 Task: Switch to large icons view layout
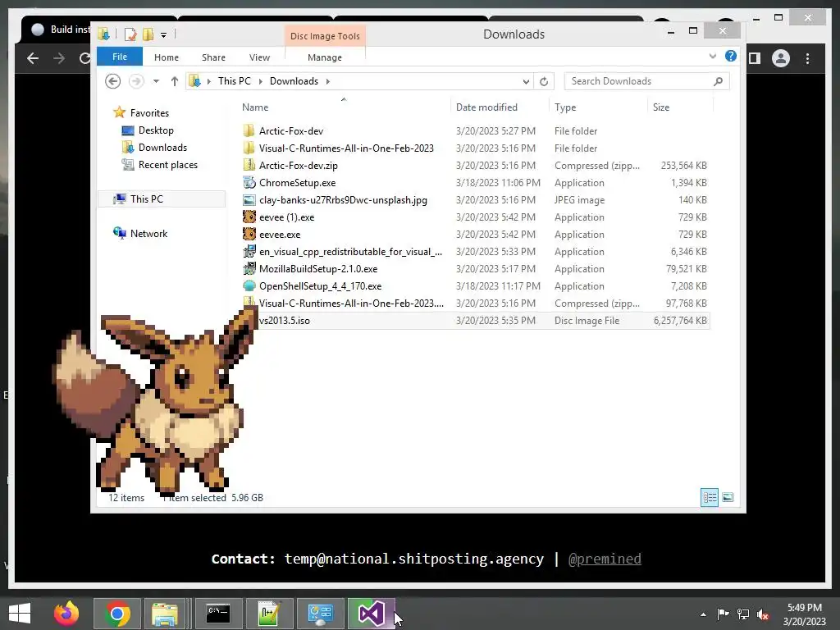pyautogui.click(x=728, y=498)
